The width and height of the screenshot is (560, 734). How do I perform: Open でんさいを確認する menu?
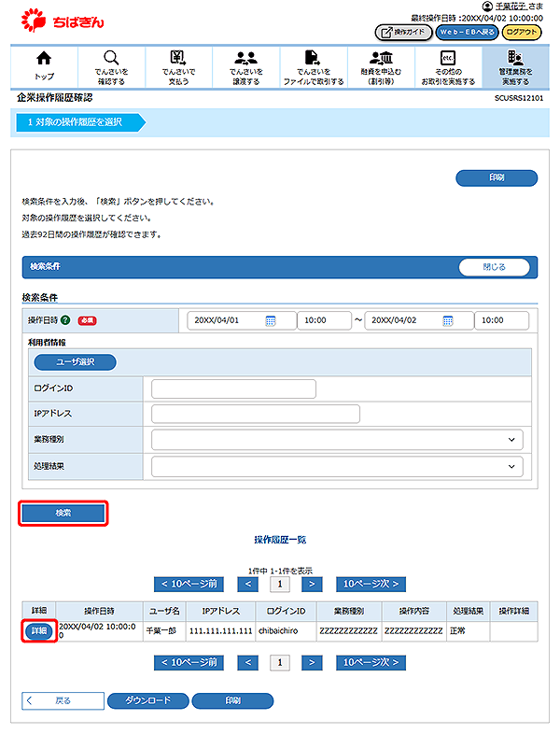click(x=111, y=66)
